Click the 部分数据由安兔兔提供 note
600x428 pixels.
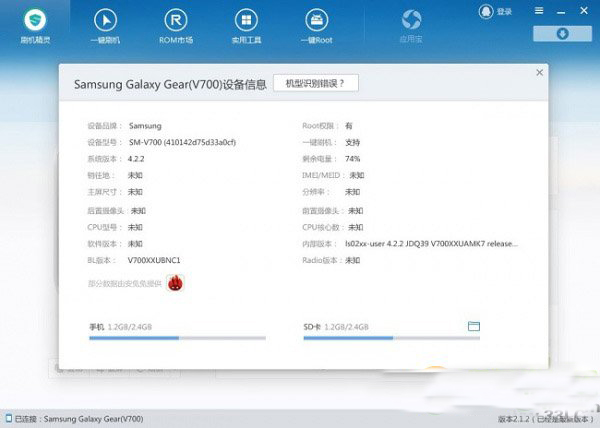pos(124,284)
